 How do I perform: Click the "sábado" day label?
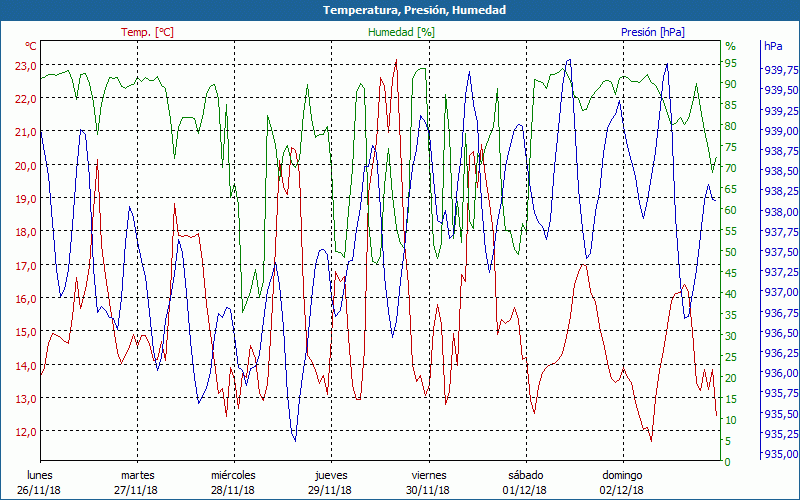point(526,475)
